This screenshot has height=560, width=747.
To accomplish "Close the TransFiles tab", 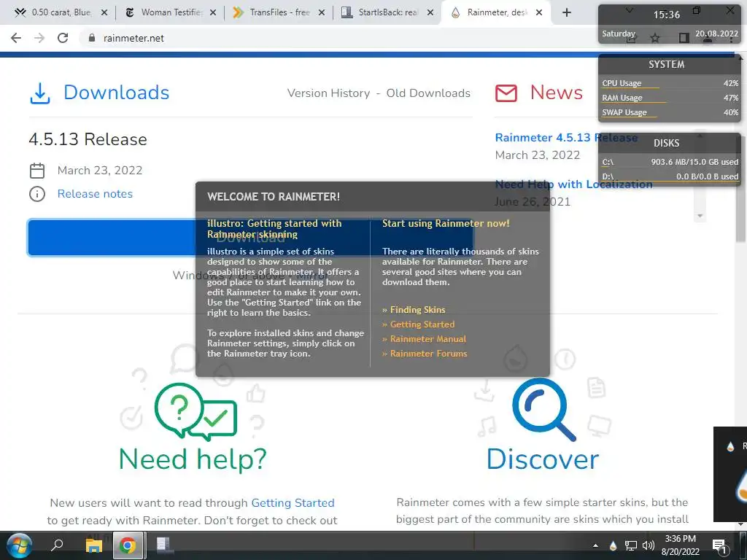I will (x=322, y=13).
